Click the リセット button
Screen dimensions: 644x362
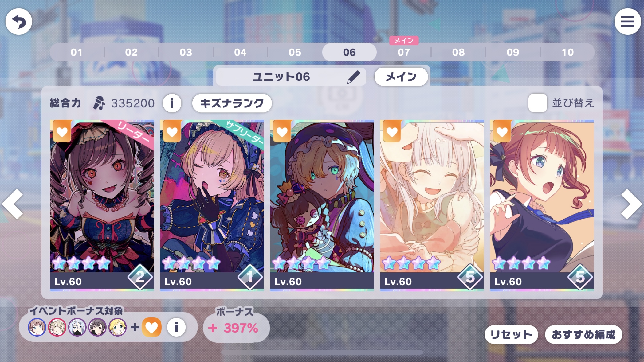(511, 334)
